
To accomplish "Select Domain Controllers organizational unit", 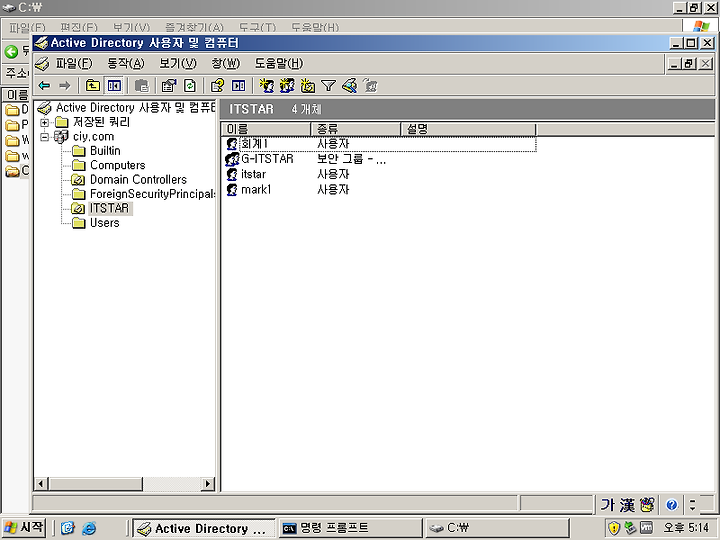I will pos(138,180).
